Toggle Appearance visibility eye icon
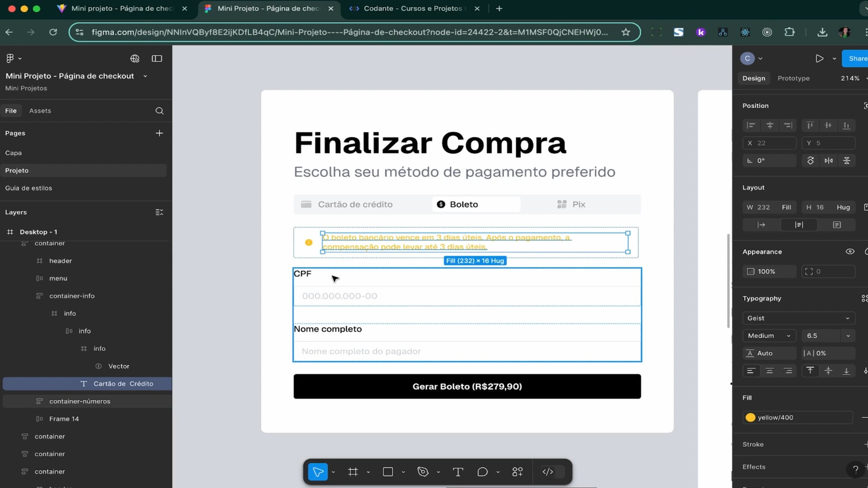Screen dimensions: 868x488 [x=850, y=252]
